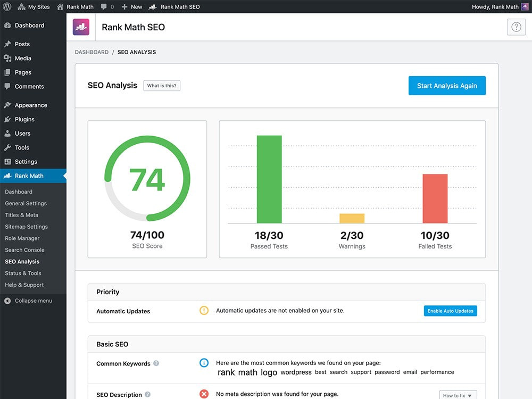Screen dimensions: 532x399
Task: Open Rank Math home site link
Action: point(76,7)
